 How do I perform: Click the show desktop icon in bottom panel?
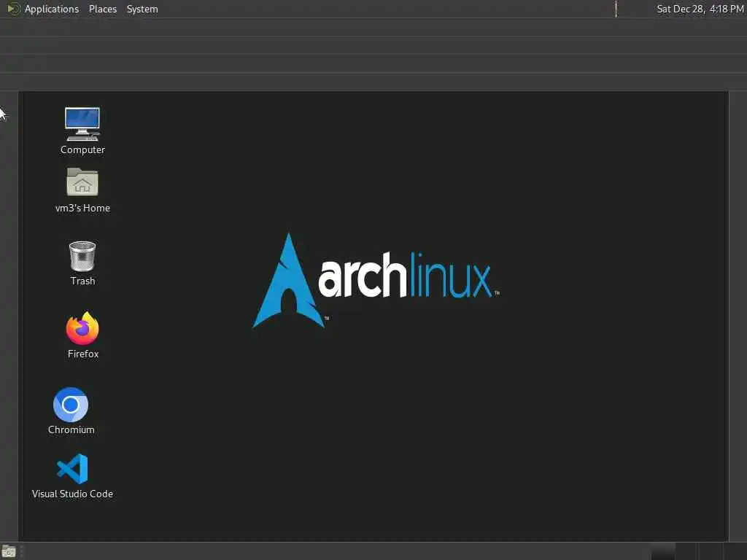point(9,551)
